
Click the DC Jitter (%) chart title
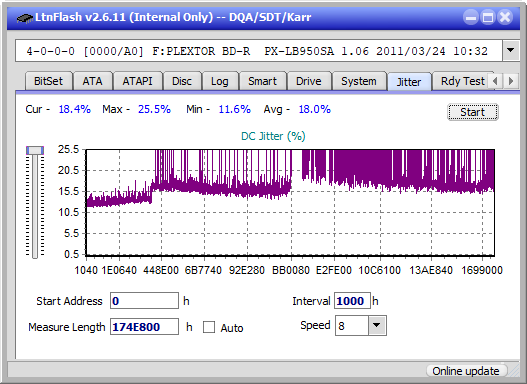click(x=273, y=136)
